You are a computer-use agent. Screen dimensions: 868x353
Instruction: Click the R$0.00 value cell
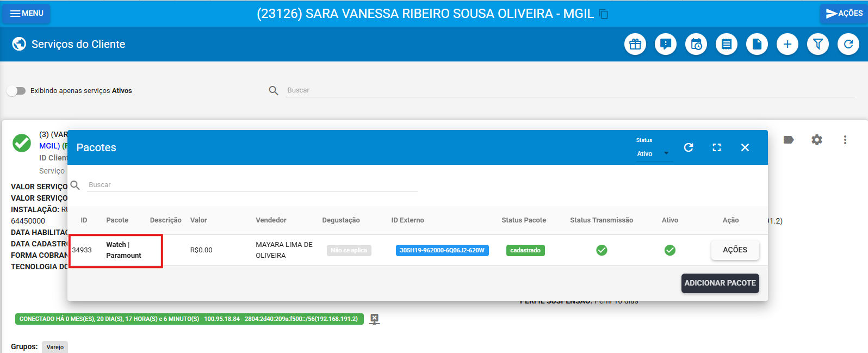(201, 250)
